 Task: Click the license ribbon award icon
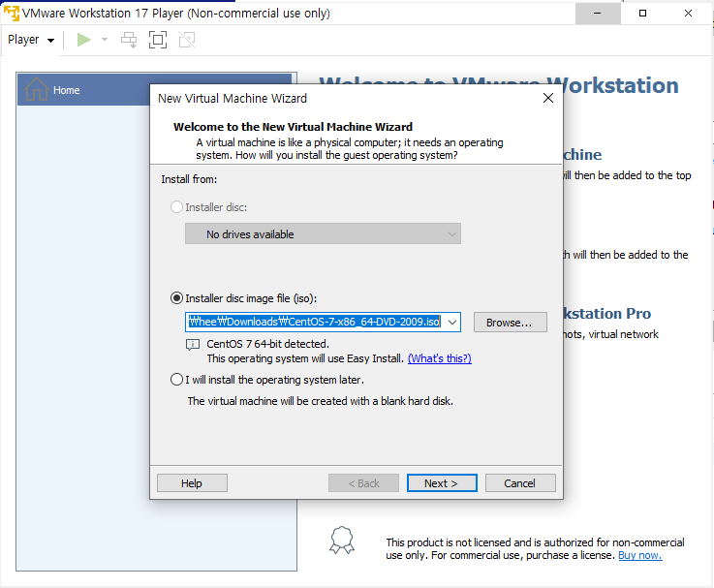tap(342, 541)
